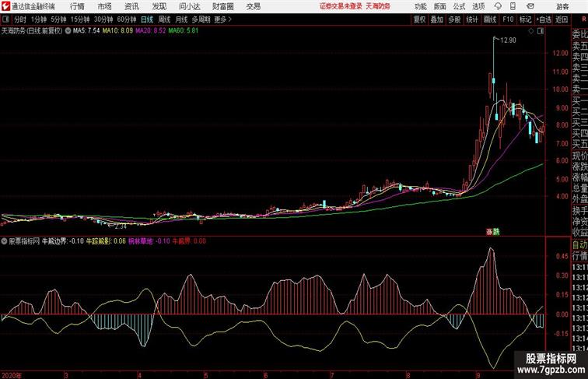Viewport: 588px width, 379px height.
Task: Click the 画线 drawing button
Action: click(x=490, y=19)
